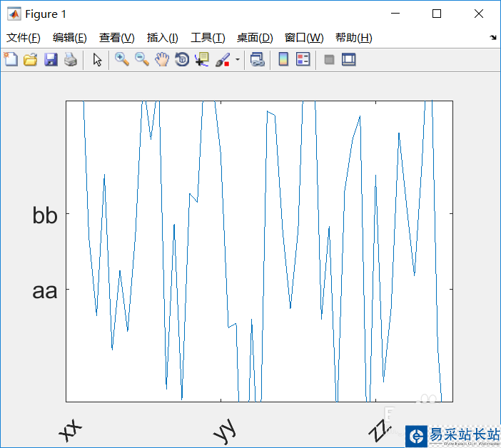This screenshot has width=501, height=448.
Task: Click the rotated 'xx' x-axis label
Action: pos(71,431)
